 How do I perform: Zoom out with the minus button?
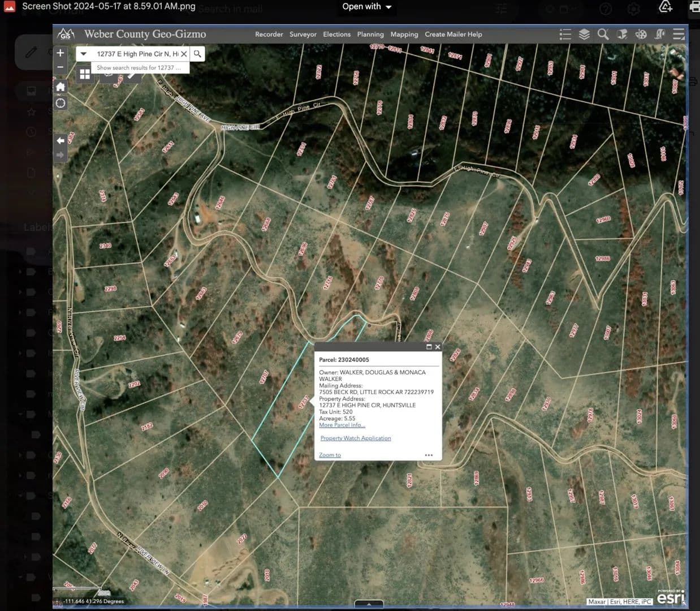[x=61, y=67]
